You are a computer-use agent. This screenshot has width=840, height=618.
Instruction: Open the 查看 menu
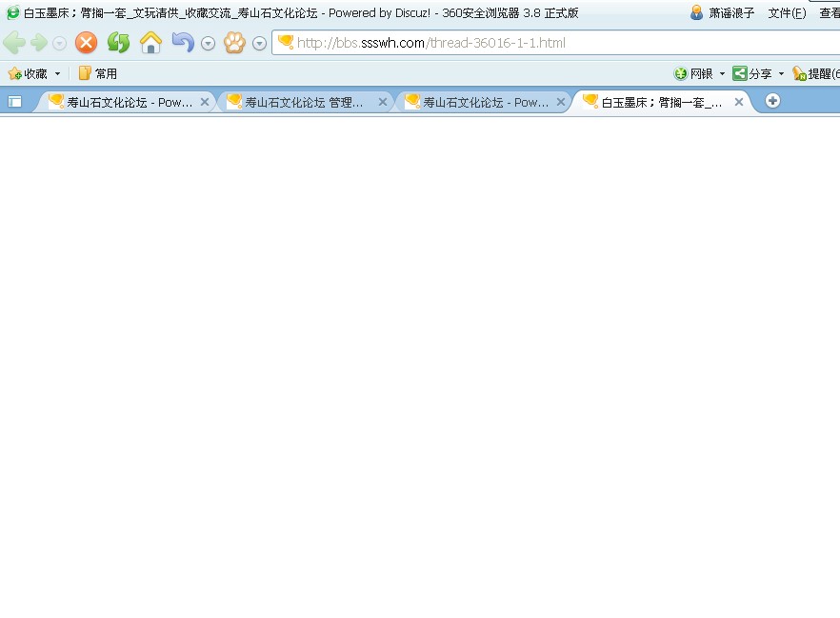(x=830, y=12)
